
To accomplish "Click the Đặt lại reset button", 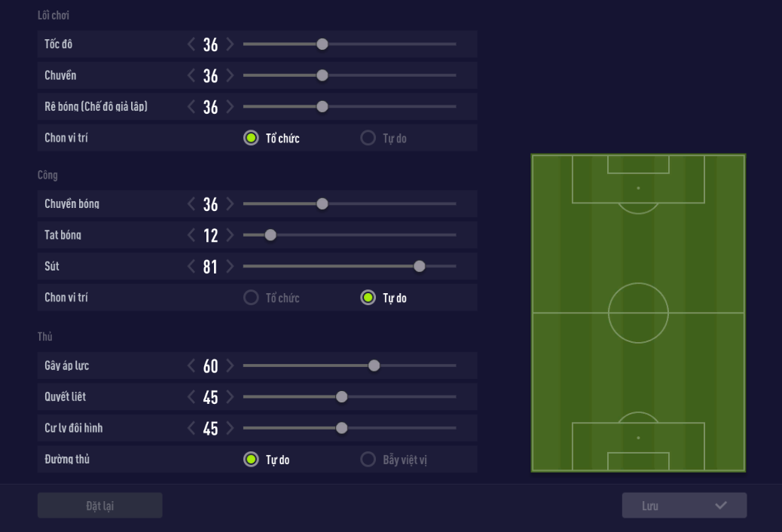I will click(99, 506).
